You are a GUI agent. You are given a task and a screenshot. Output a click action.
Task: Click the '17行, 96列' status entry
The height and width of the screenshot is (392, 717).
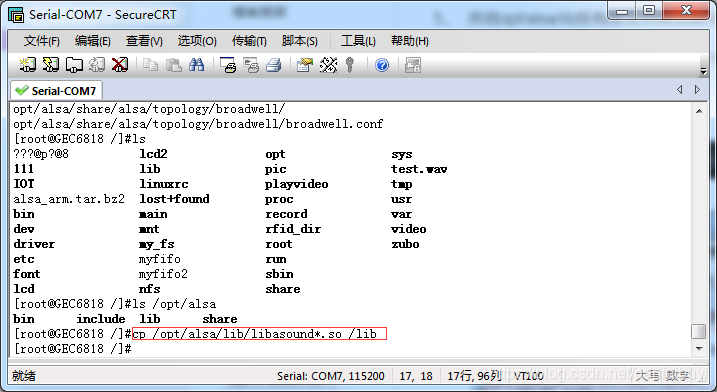click(474, 376)
